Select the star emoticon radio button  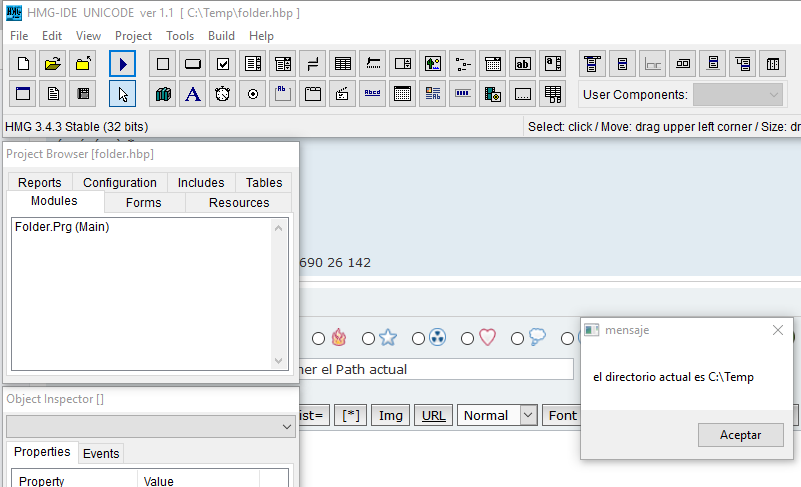368,339
